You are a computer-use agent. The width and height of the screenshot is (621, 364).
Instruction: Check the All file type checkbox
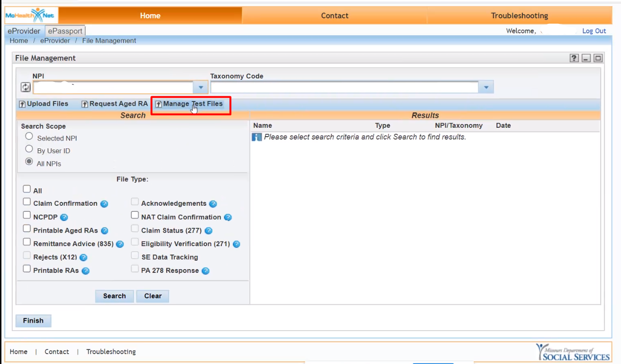[27, 189]
